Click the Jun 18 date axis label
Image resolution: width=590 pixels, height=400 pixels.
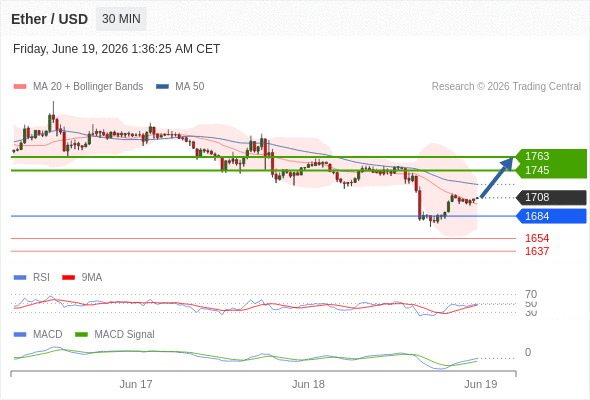tap(308, 384)
